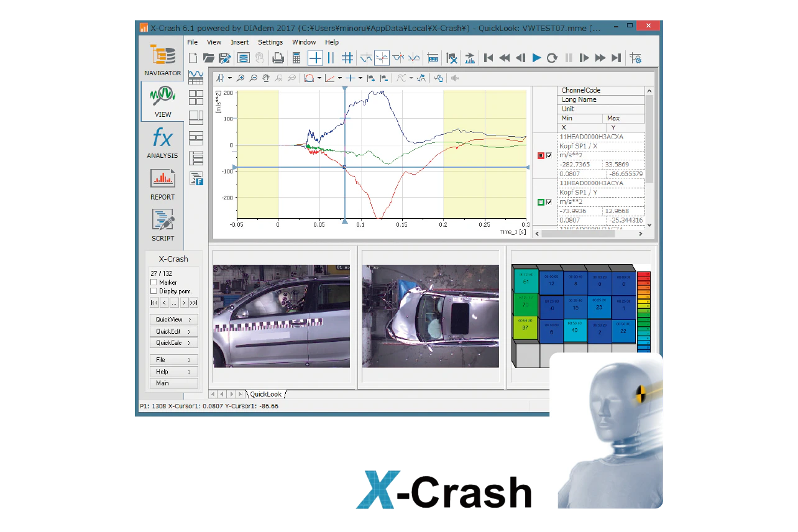Click the side-view crash video thumbnail
Image resolution: width=798 pixels, height=532 pixels.
281,316
